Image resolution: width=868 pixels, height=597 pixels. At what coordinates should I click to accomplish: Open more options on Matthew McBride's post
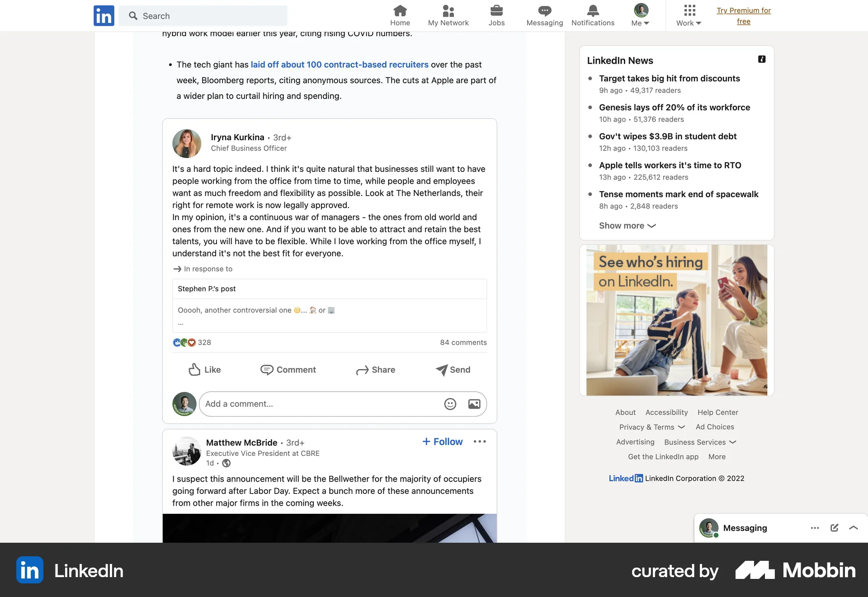pyautogui.click(x=479, y=441)
